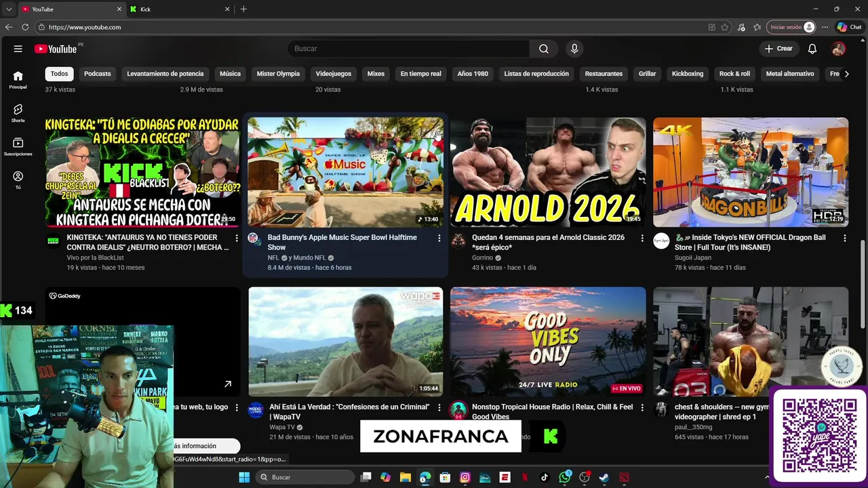Select the Mister Olympia chip
The height and width of the screenshot is (488, 868).
[278, 74]
